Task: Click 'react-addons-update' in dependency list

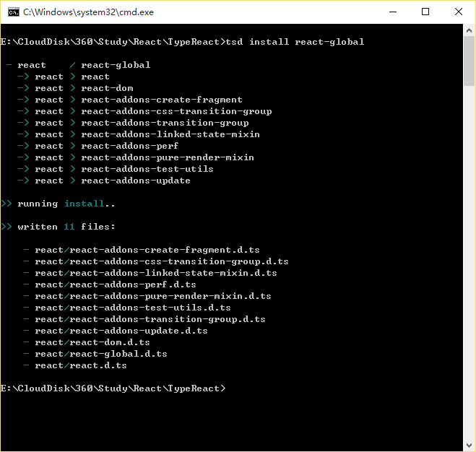Action: tap(136, 181)
